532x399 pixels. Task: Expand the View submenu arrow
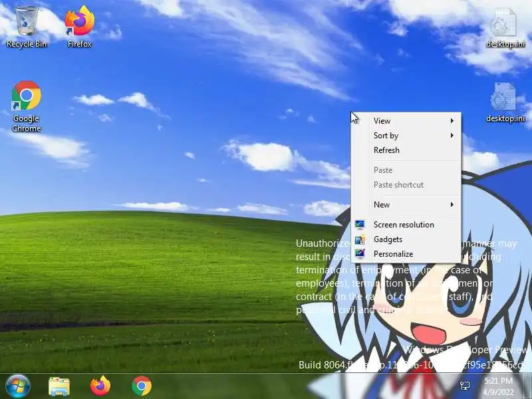452,121
